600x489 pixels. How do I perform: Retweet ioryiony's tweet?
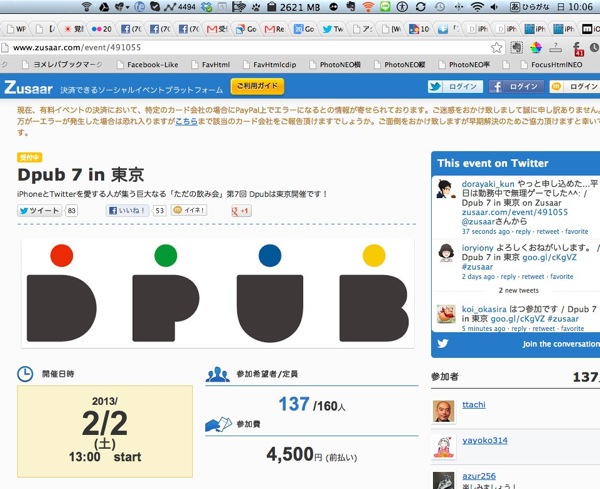pos(533,276)
